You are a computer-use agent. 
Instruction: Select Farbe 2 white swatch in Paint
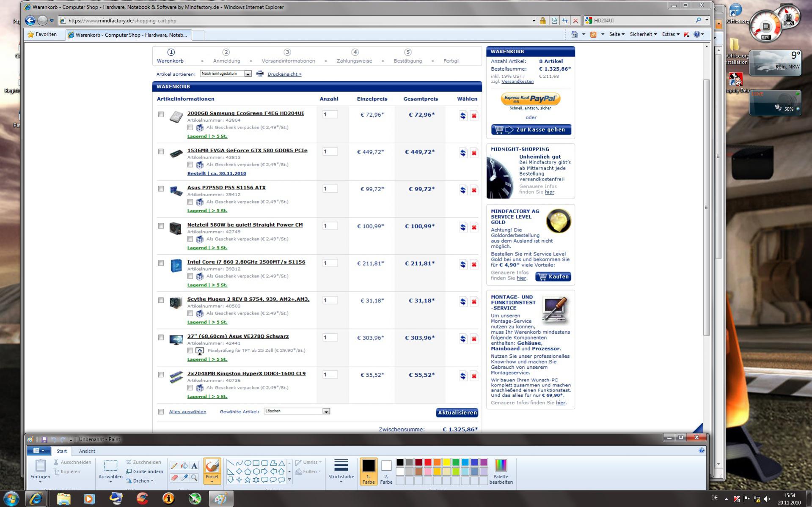386,471
